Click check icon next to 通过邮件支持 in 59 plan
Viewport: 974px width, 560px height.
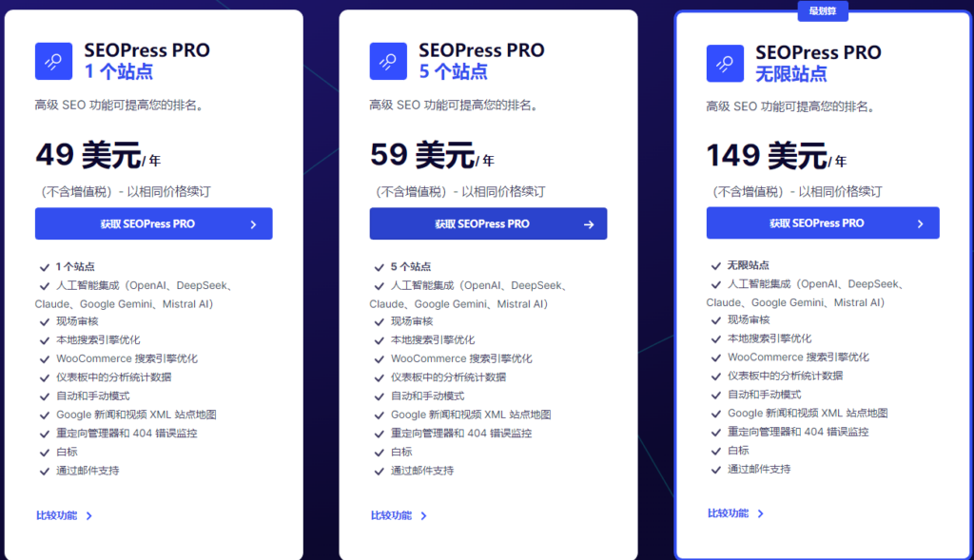click(x=379, y=472)
